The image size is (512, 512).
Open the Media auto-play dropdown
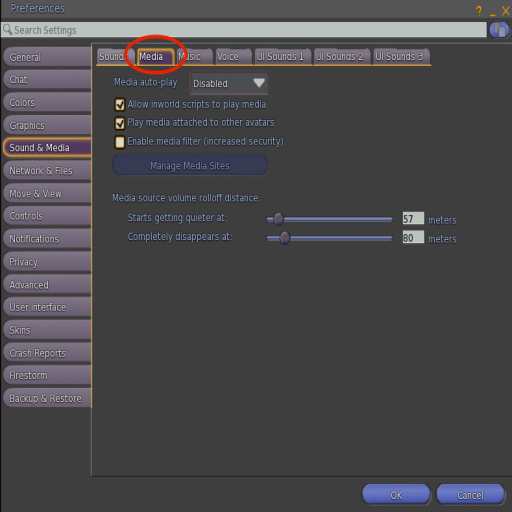(229, 83)
